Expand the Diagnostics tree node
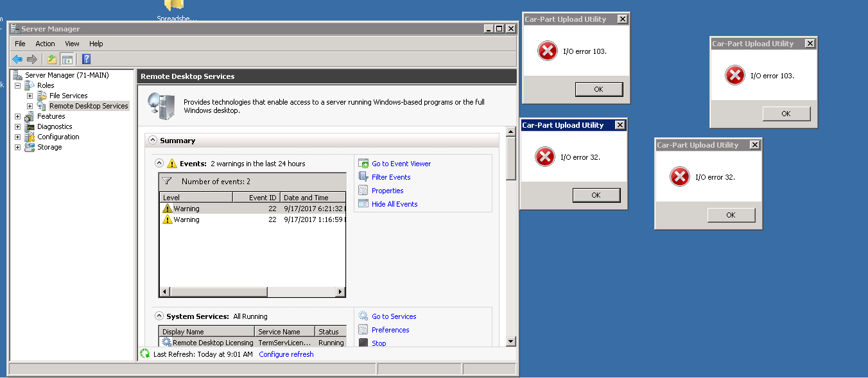 17,126
